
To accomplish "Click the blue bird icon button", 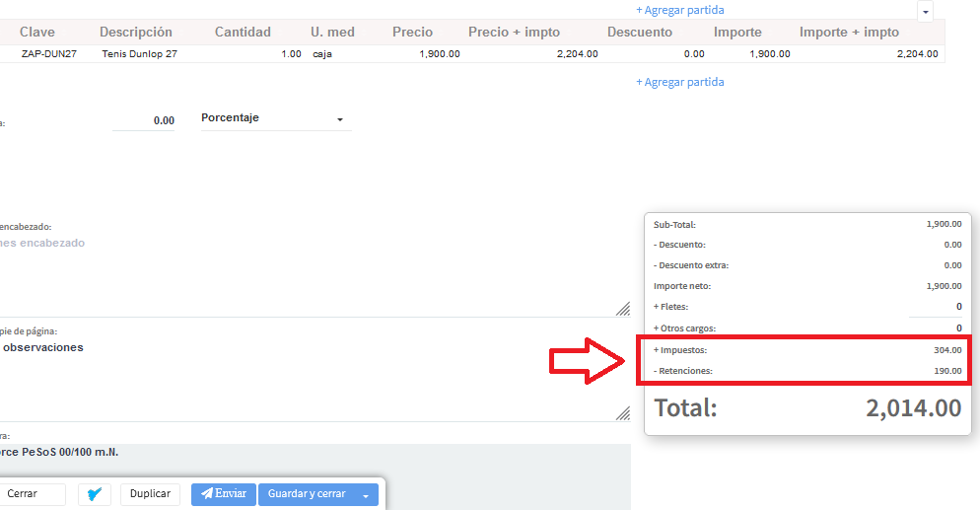I will coord(96,494).
